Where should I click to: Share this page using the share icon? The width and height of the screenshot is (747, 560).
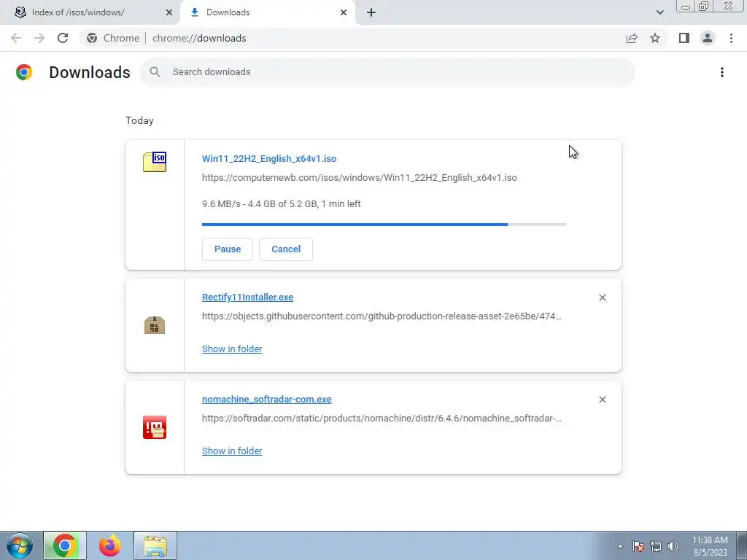coord(632,38)
